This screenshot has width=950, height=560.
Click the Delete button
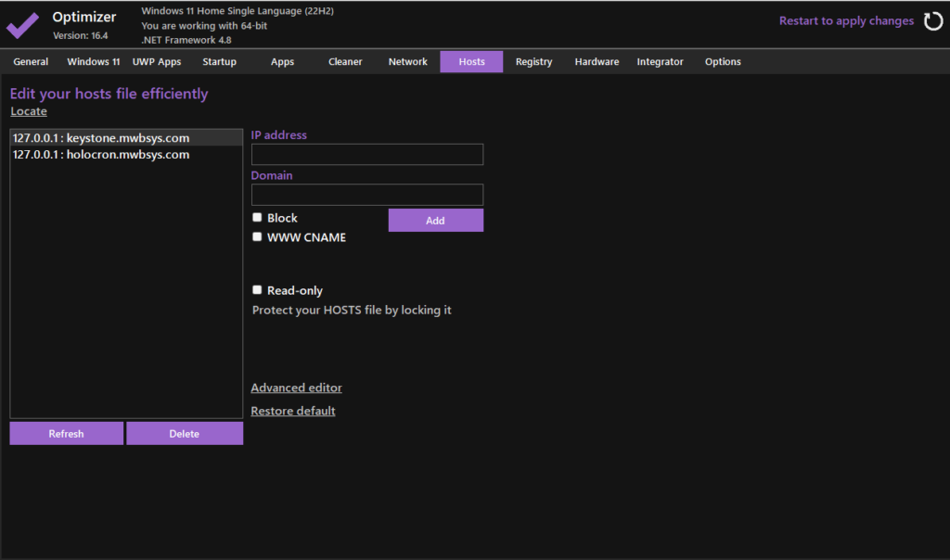[x=185, y=434]
